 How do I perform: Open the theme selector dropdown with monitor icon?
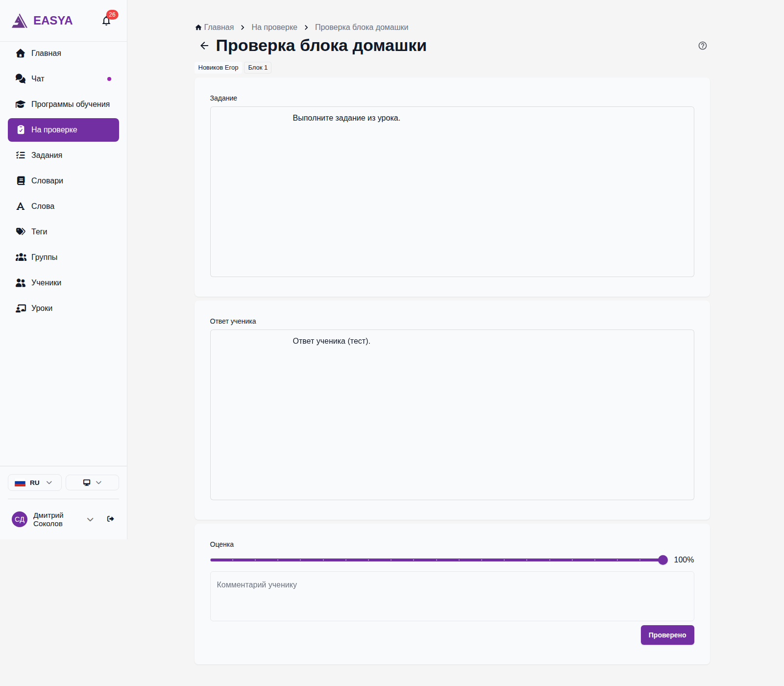point(92,483)
